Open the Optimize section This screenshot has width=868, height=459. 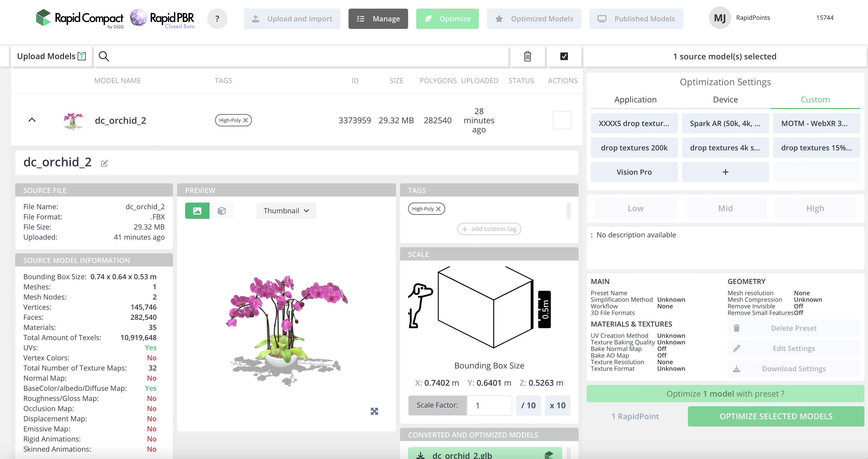[447, 19]
